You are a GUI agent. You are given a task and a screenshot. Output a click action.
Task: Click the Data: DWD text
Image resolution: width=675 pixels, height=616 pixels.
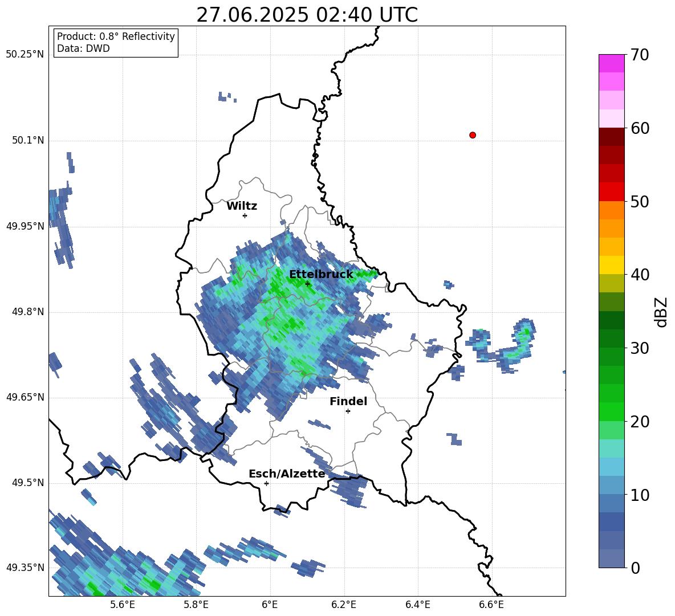[83, 48]
